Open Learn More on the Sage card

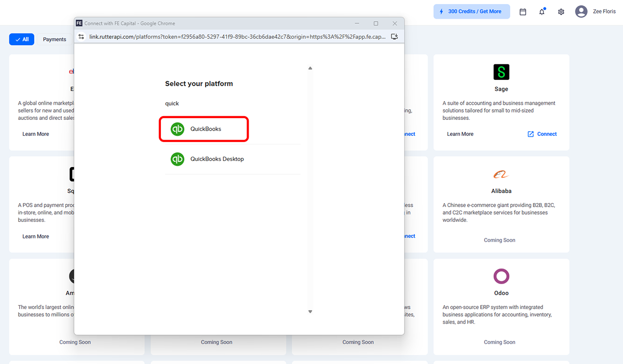click(x=460, y=134)
